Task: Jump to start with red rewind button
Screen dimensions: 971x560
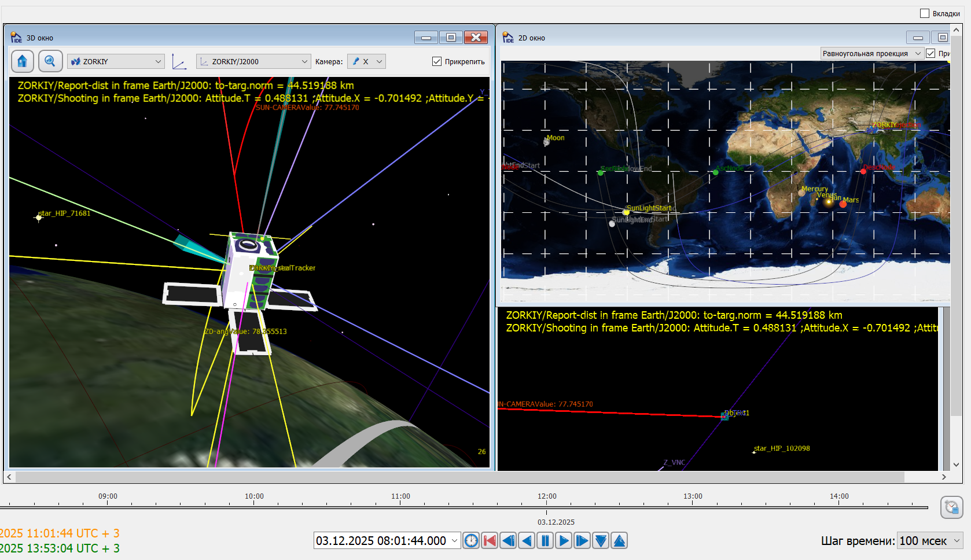Action: 490,541
